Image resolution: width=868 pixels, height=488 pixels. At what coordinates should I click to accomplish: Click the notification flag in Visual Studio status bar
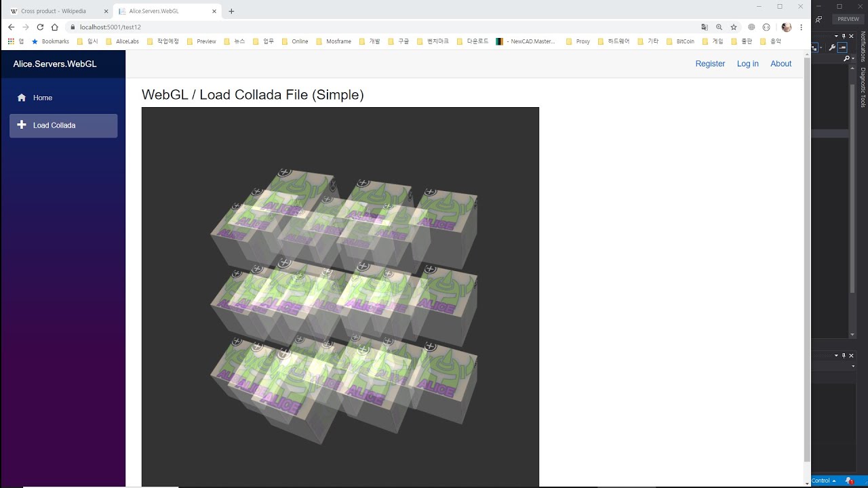click(850, 481)
